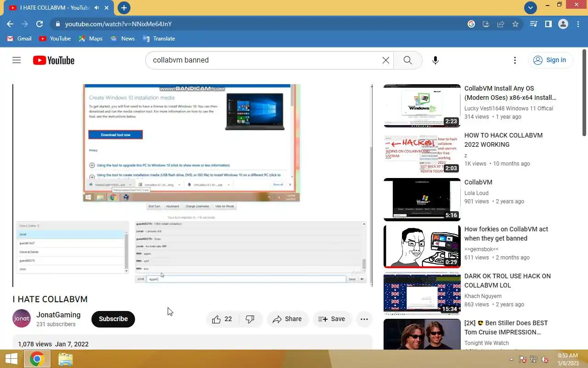Open JonatGaming channel avatar

tap(22, 318)
